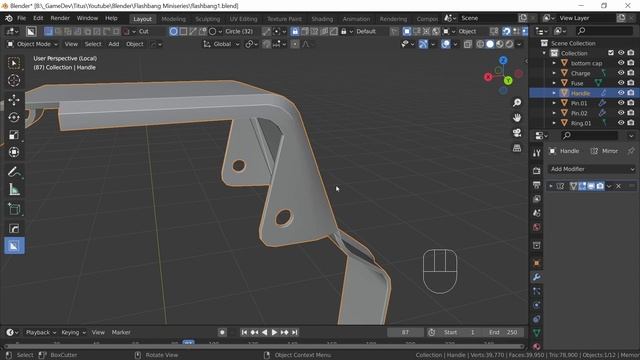Screen dimensions: 640x360
Task: Switch to the Shading workspace tab
Action: [x=322, y=19]
